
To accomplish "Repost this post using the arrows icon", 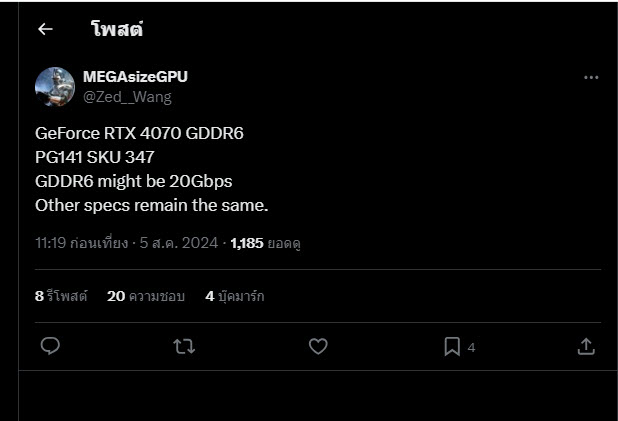I will click(184, 346).
